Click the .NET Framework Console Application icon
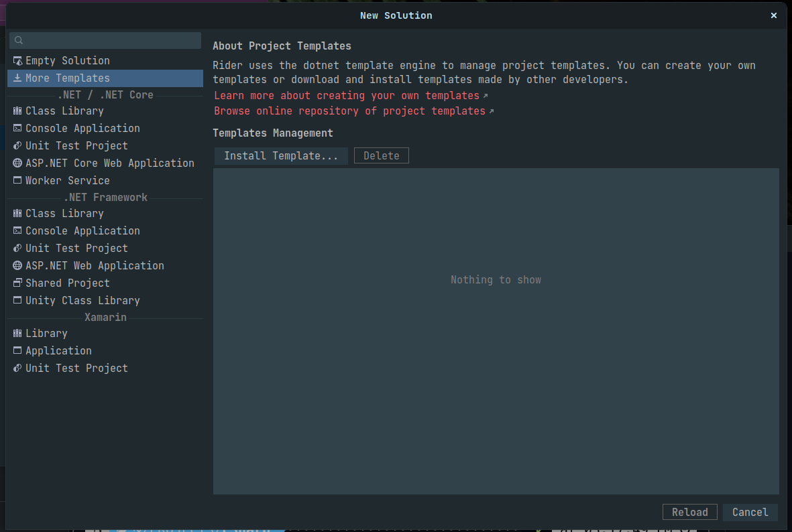This screenshot has width=792, height=532. 17,230
